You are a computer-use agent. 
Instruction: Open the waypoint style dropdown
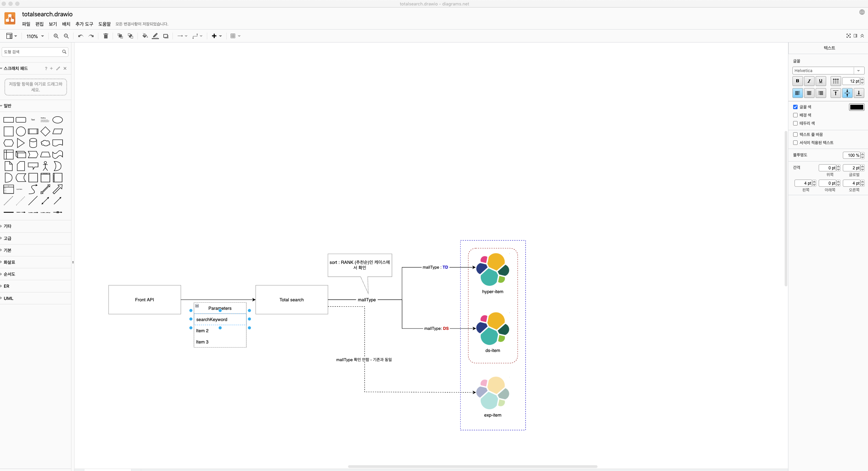[x=197, y=36]
